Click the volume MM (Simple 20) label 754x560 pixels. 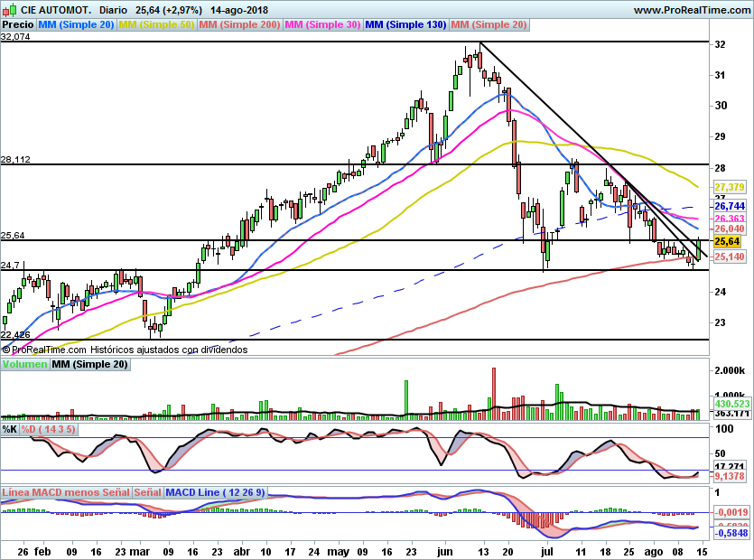click(x=90, y=364)
